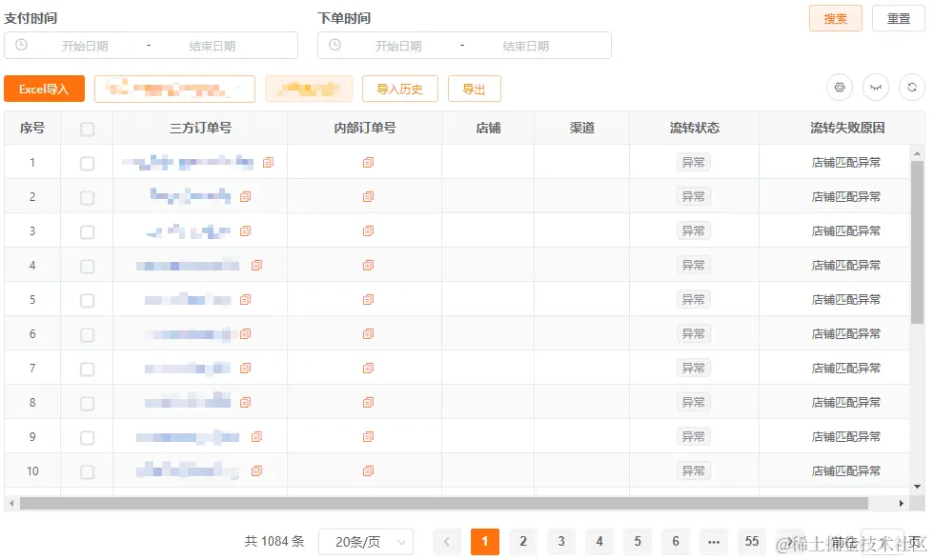Viewport: 934px width, 560px height.
Task: Toggle the hidden-eye display icon
Action: (876, 88)
